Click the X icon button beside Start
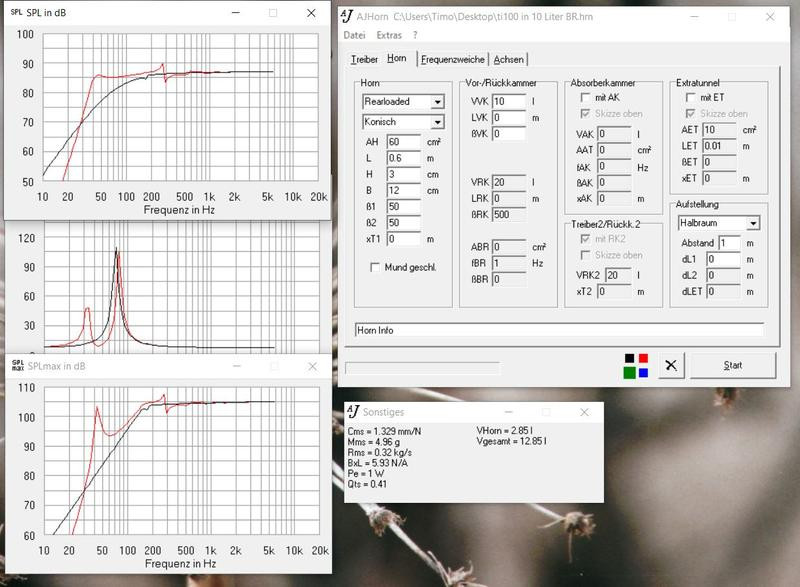Image resolution: width=800 pixels, height=587 pixels. coord(671,365)
